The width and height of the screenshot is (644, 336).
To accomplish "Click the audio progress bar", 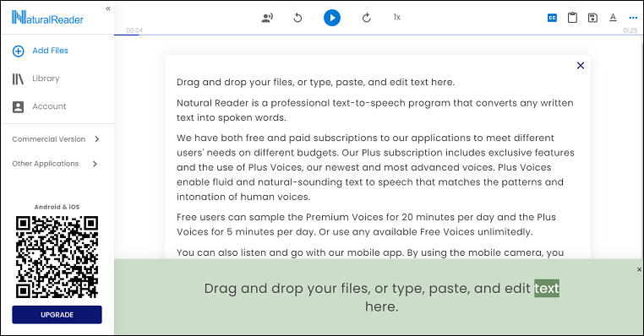I will pos(378,35).
